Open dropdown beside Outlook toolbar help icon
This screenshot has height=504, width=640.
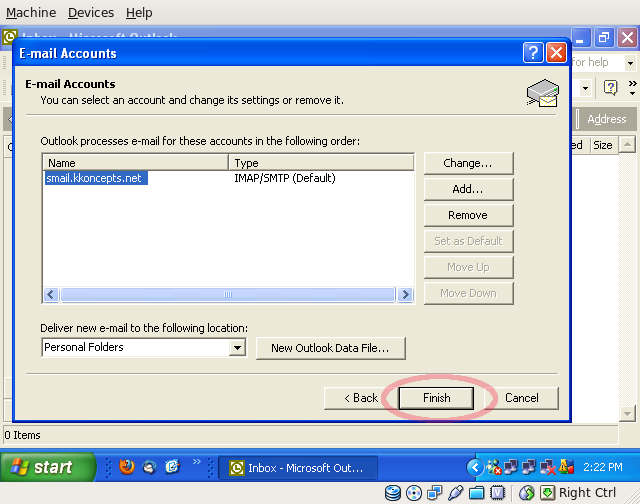(585, 88)
